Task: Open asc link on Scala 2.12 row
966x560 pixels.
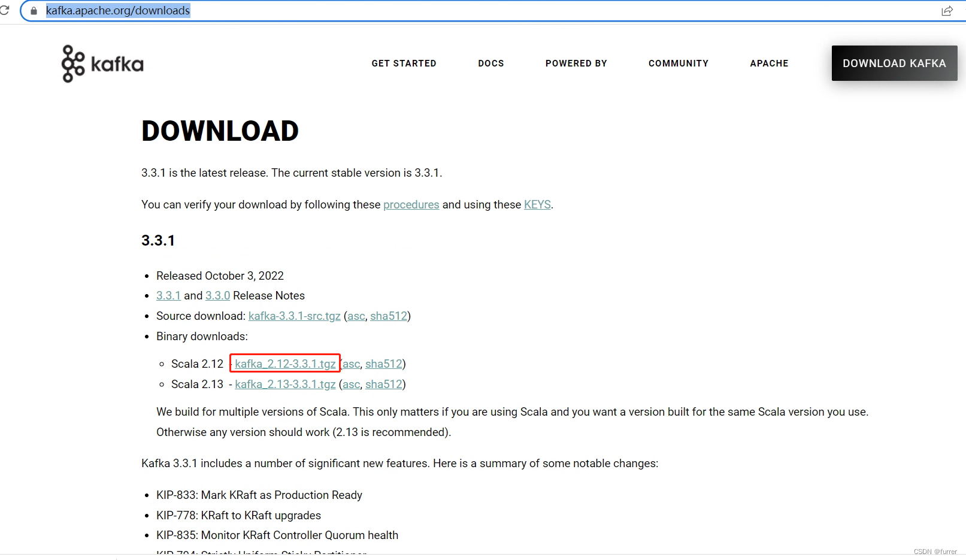Action: 352,364
